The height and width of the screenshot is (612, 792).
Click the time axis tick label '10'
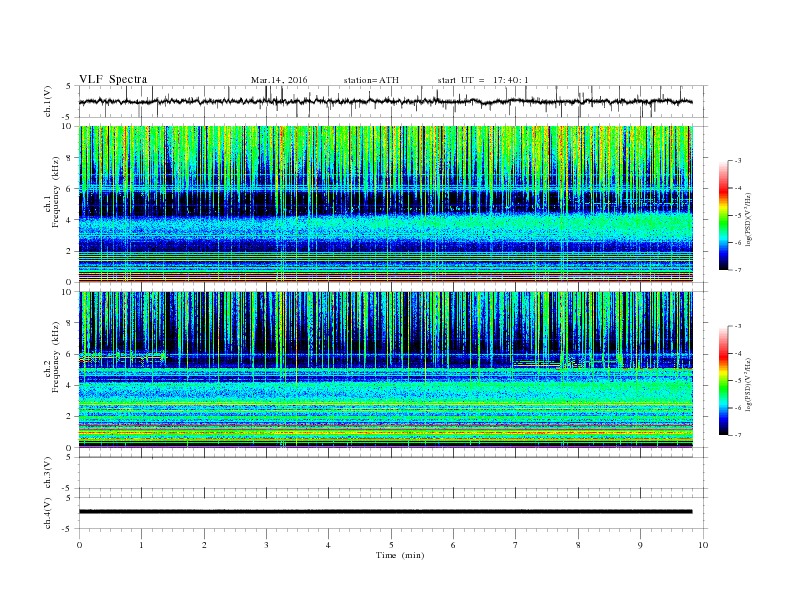[703, 545]
